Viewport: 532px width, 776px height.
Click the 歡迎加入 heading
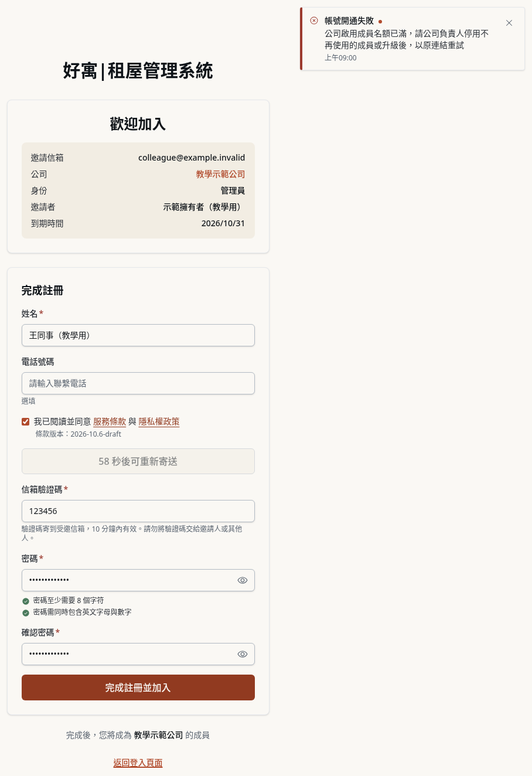138,124
